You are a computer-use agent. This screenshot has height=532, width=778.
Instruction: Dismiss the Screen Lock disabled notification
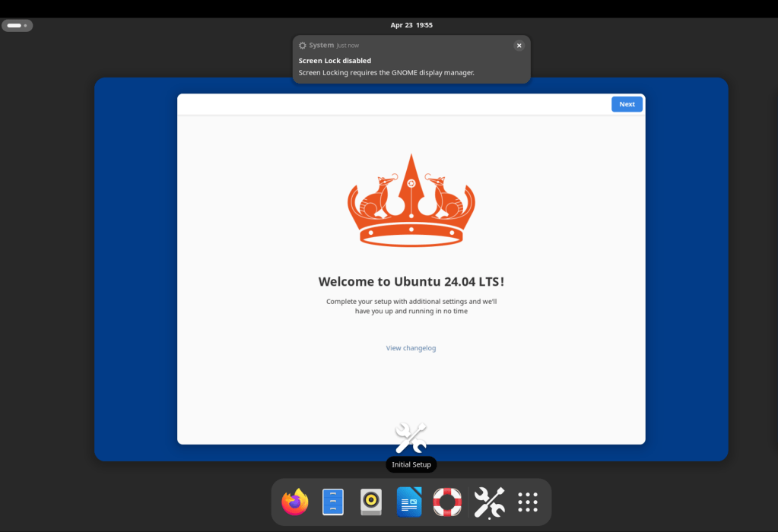pos(519,46)
